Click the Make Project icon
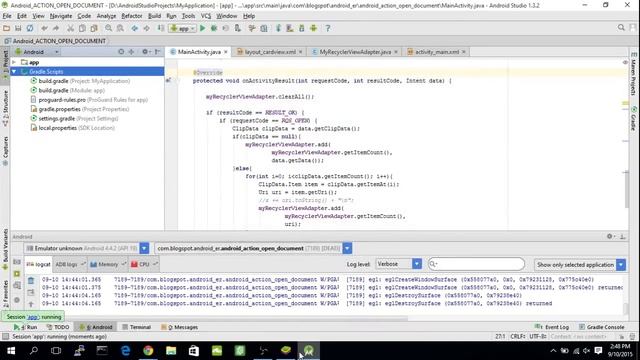 tap(161, 28)
